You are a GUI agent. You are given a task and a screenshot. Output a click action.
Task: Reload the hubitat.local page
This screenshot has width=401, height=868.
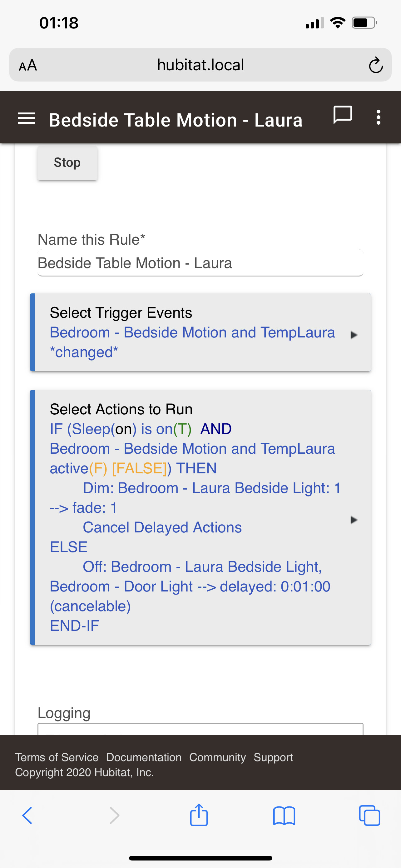tap(375, 65)
